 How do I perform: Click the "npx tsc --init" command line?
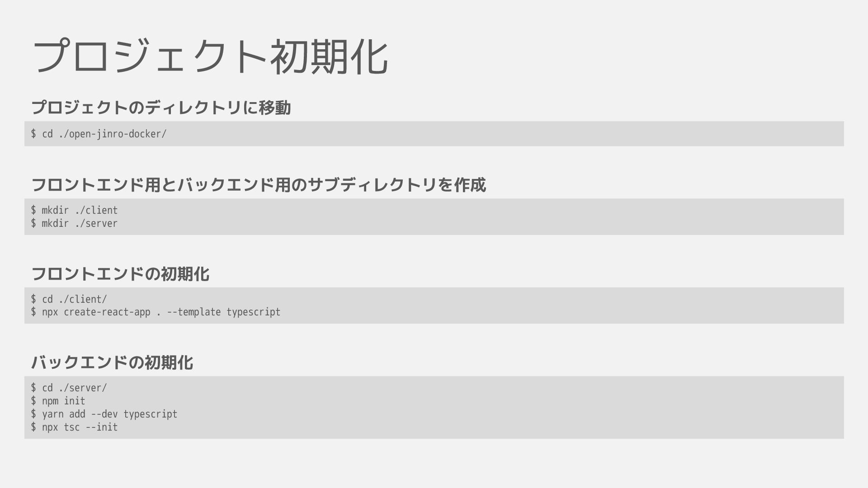[x=75, y=427]
